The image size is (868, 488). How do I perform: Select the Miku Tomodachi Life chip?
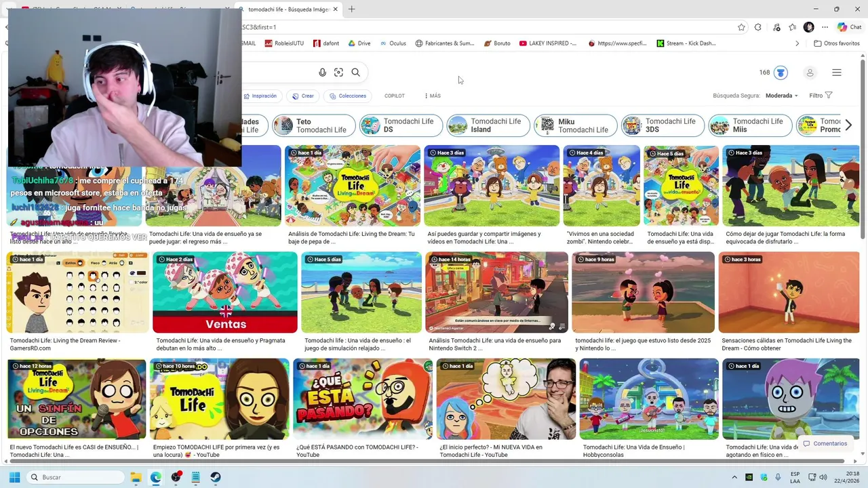tap(576, 125)
